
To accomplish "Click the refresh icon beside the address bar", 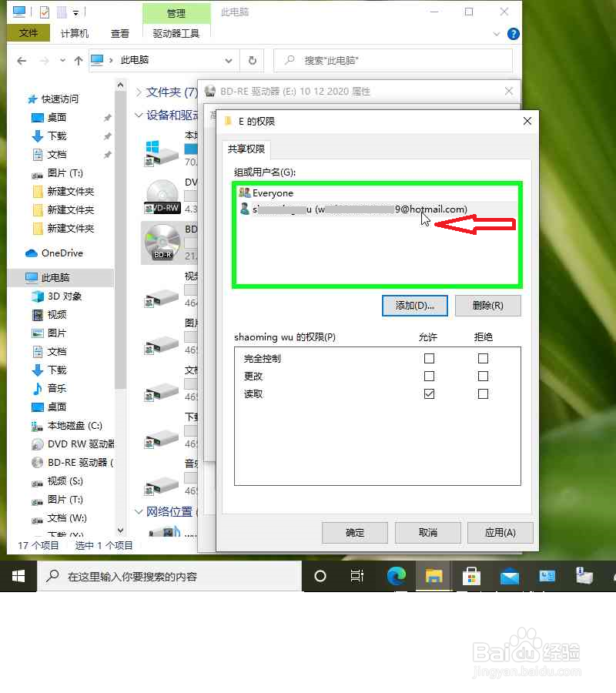I will pos(253,60).
